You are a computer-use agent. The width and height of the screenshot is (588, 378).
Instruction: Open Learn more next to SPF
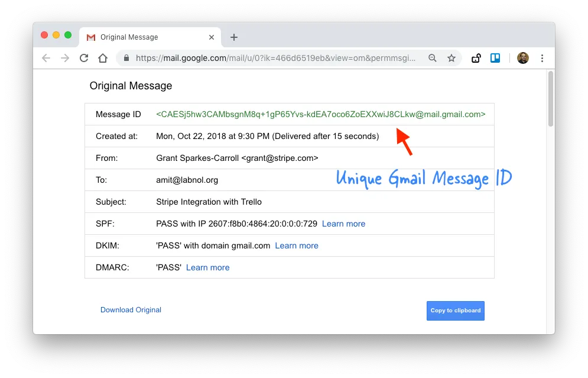(x=343, y=224)
